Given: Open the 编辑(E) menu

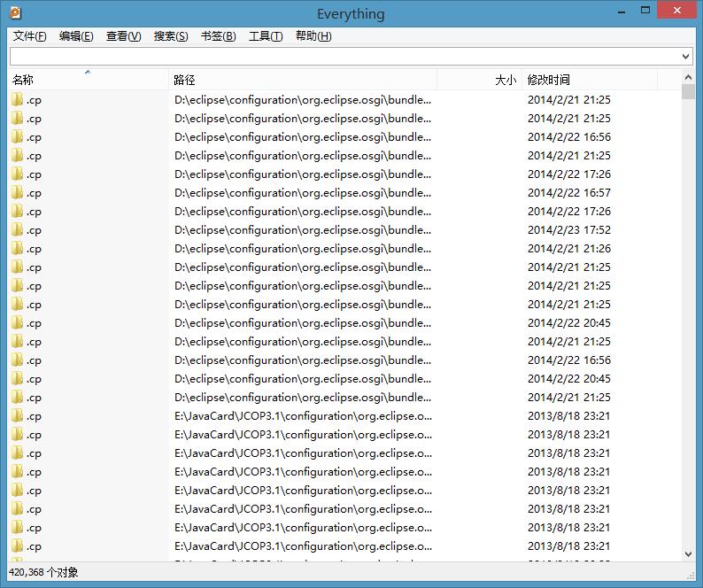Looking at the screenshot, I should pos(76,36).
